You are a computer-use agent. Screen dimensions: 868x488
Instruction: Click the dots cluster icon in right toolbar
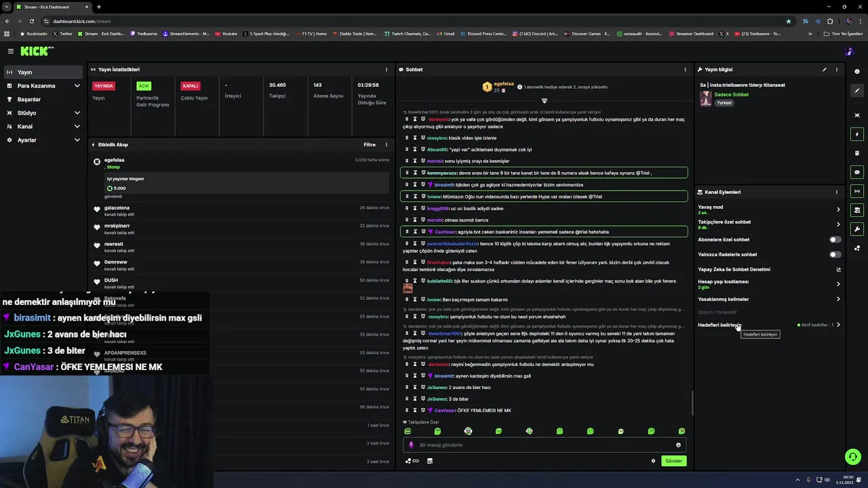point(857,248)
